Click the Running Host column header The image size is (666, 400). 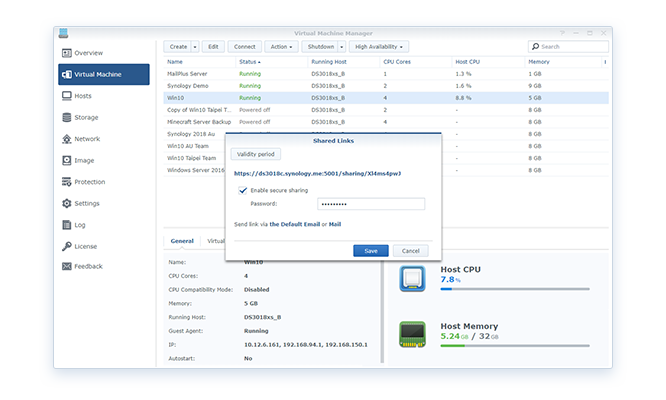click(343, 62)
